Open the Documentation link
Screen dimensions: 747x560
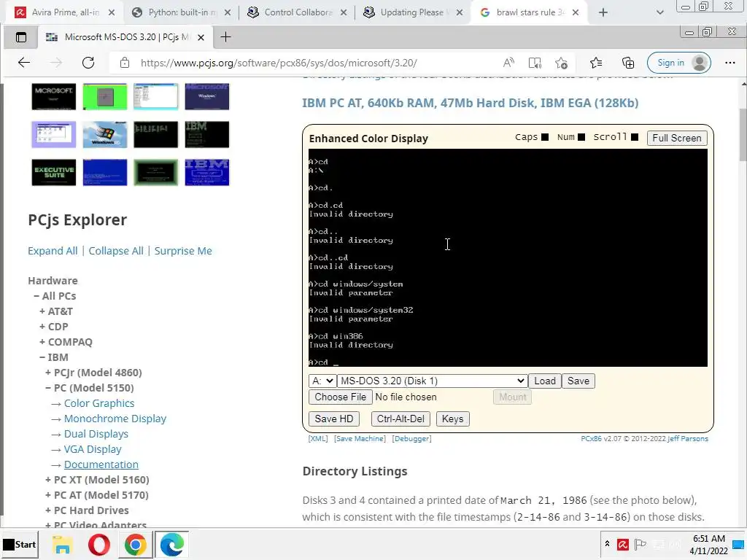tap(101, 464)
